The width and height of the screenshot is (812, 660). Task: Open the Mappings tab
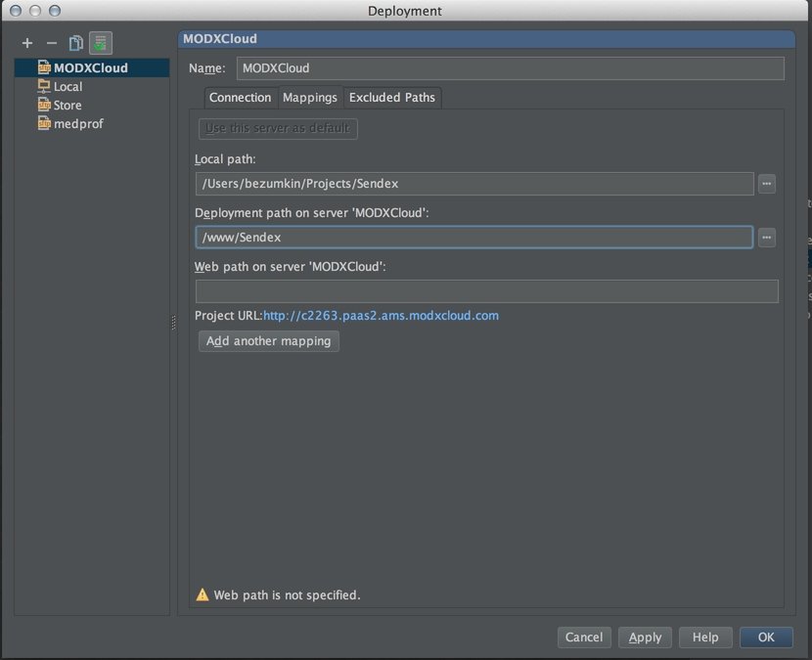[x=309, y=97]
